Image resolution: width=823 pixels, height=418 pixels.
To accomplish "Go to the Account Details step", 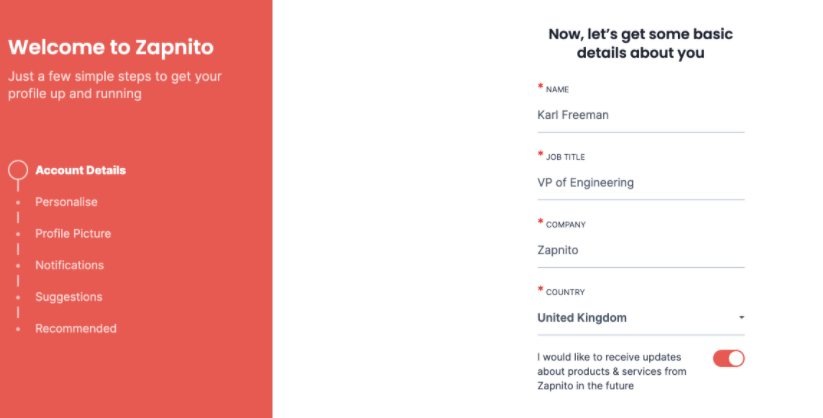I will pyautogui.click(x=81, y=170).
